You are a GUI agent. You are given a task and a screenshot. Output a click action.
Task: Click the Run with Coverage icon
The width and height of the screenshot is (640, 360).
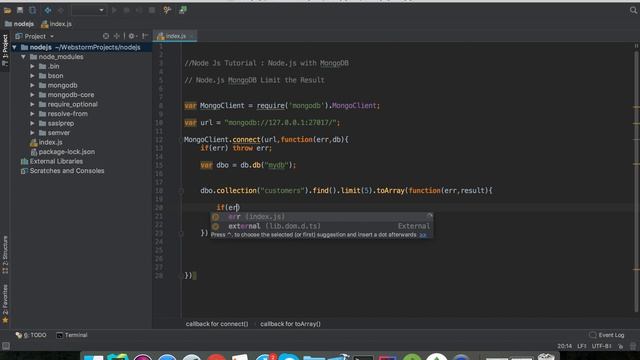click(139, 10)
